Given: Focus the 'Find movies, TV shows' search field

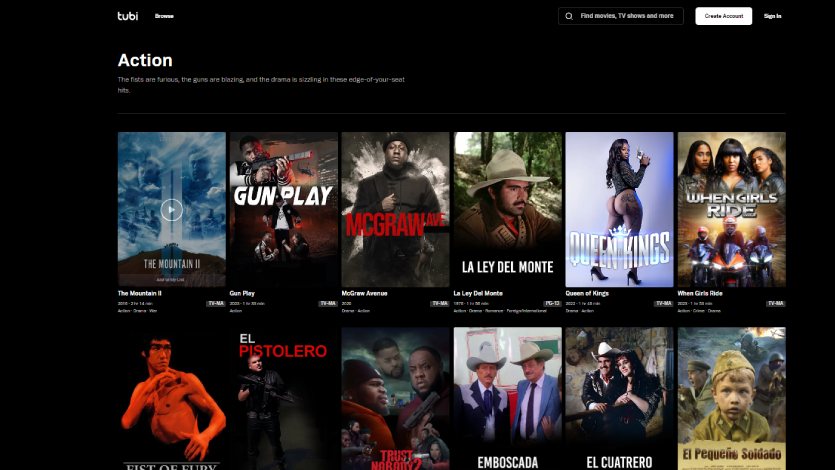Looking at the screenshot, I should (x=621, y=16).
